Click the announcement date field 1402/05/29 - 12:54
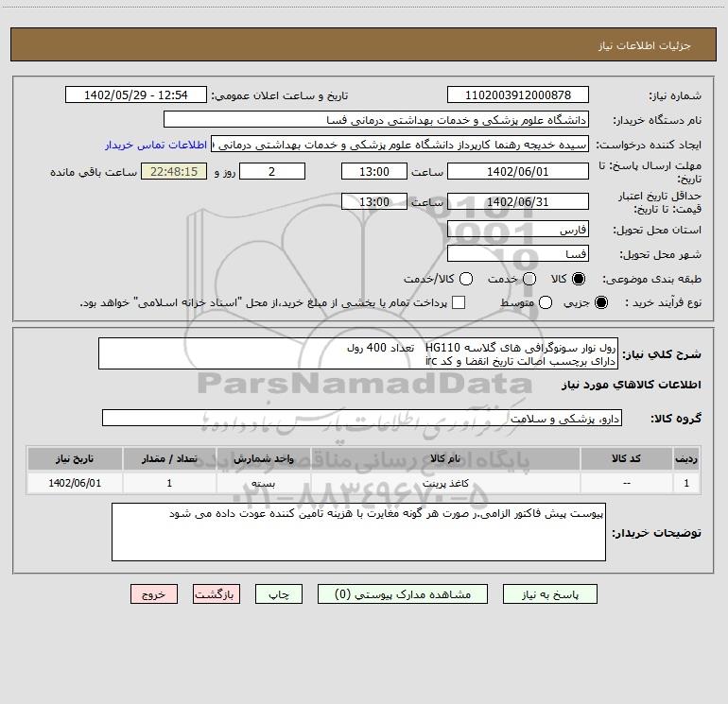The width and height of the screenshot is (728, 704). (135, 94)
